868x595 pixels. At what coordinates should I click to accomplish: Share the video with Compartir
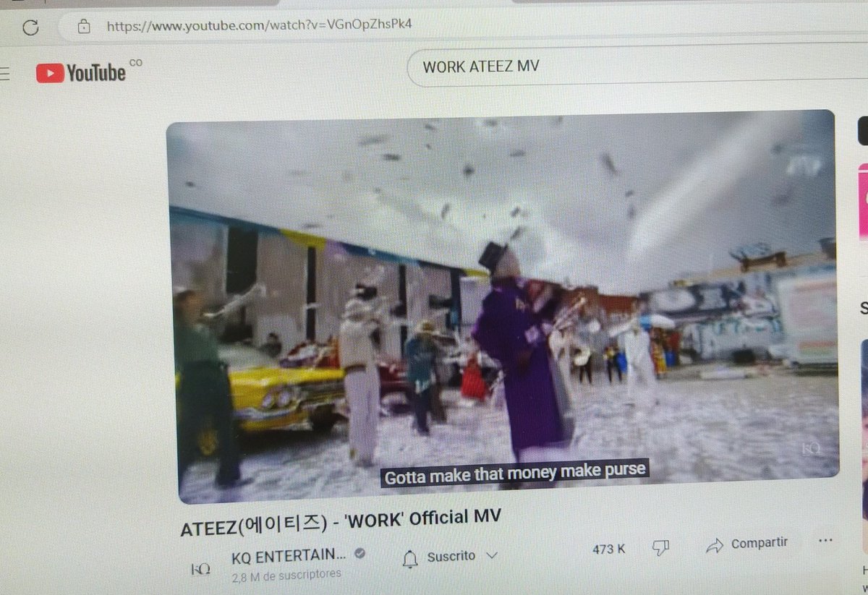(x=747, y=544)
